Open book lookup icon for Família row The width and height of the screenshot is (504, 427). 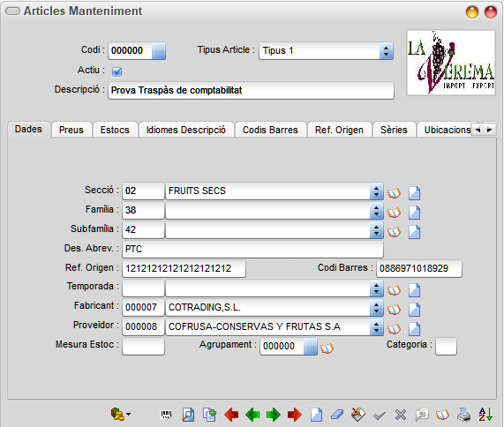click(394, 213)
